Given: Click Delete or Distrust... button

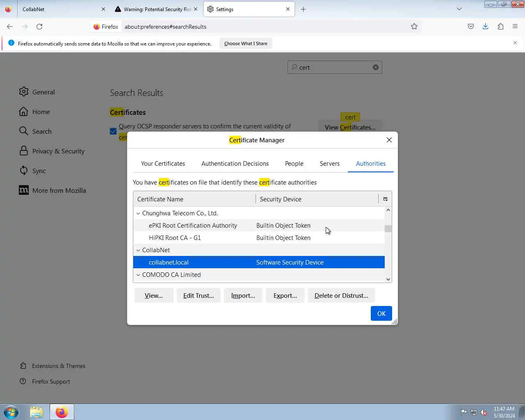Looking at the screenshot, I should [341, 295].
